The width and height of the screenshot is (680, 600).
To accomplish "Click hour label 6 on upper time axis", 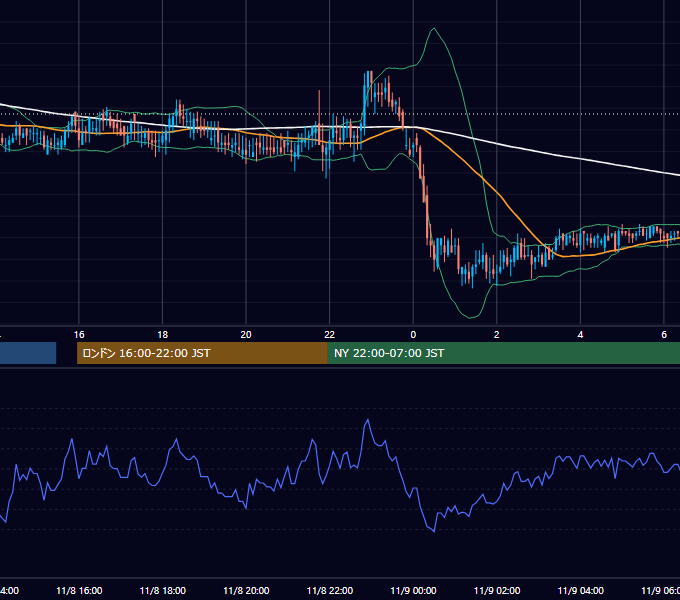I will (x=664, y=335).
